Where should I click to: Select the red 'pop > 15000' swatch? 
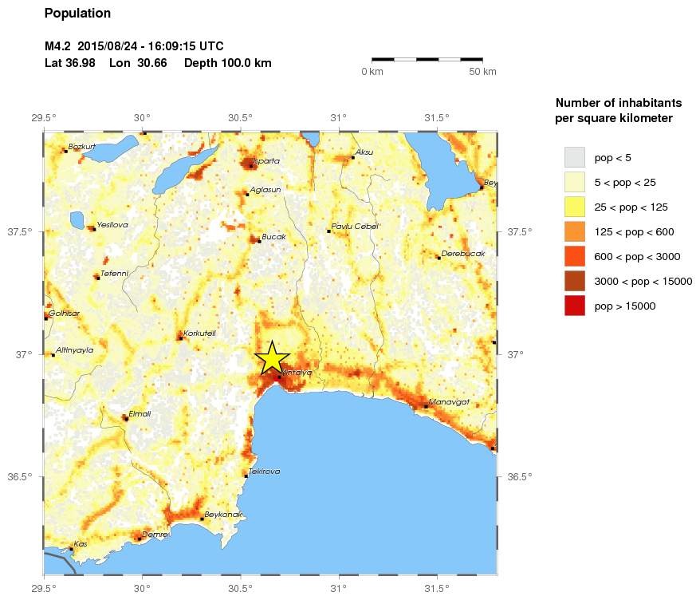(x=575, y=306)
